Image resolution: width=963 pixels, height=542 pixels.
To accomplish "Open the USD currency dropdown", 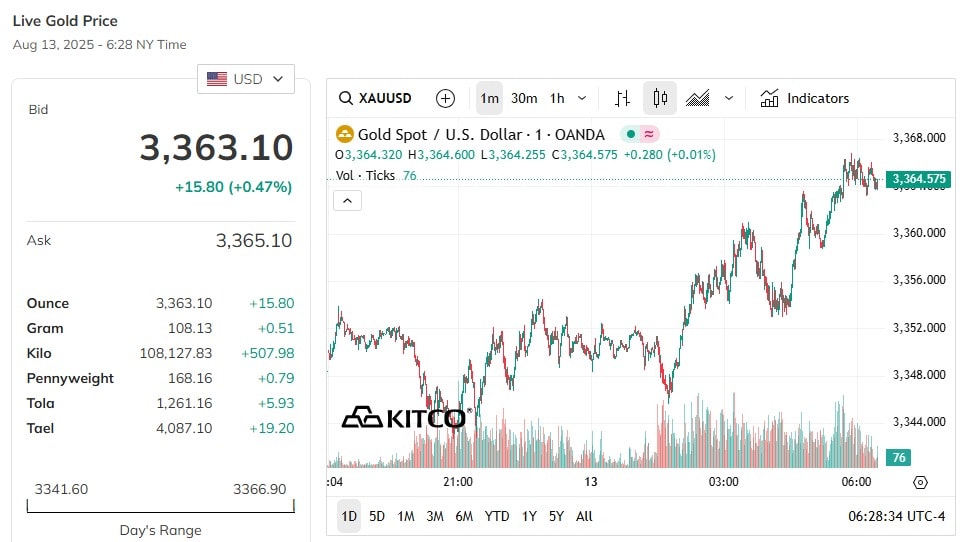I will click(x=246, y=79).
